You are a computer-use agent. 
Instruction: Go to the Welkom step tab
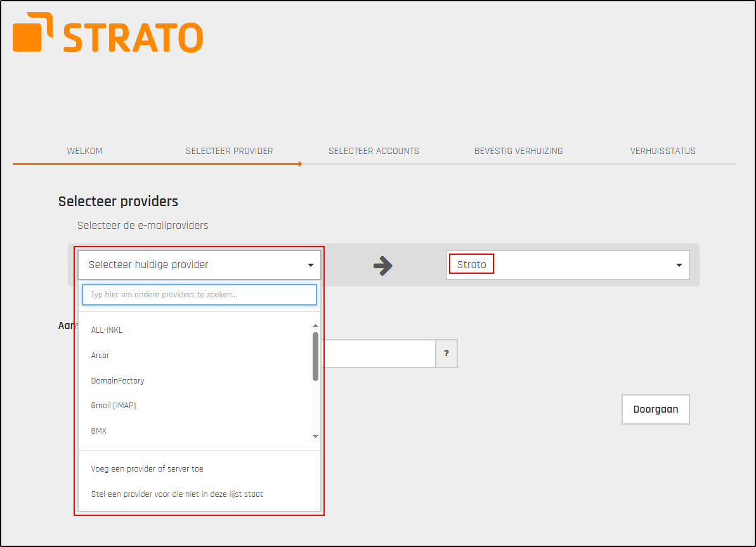(x=84, y=151)
